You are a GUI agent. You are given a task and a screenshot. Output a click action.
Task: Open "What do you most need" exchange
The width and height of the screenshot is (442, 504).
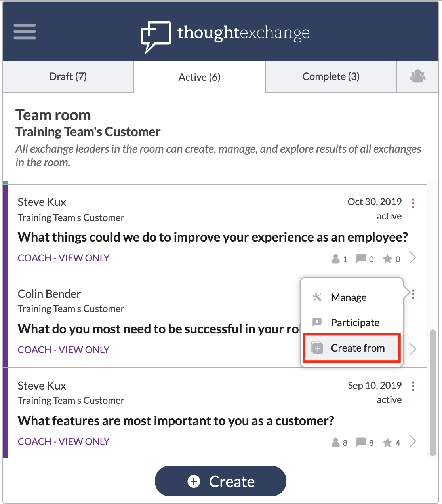pos(158,329)
